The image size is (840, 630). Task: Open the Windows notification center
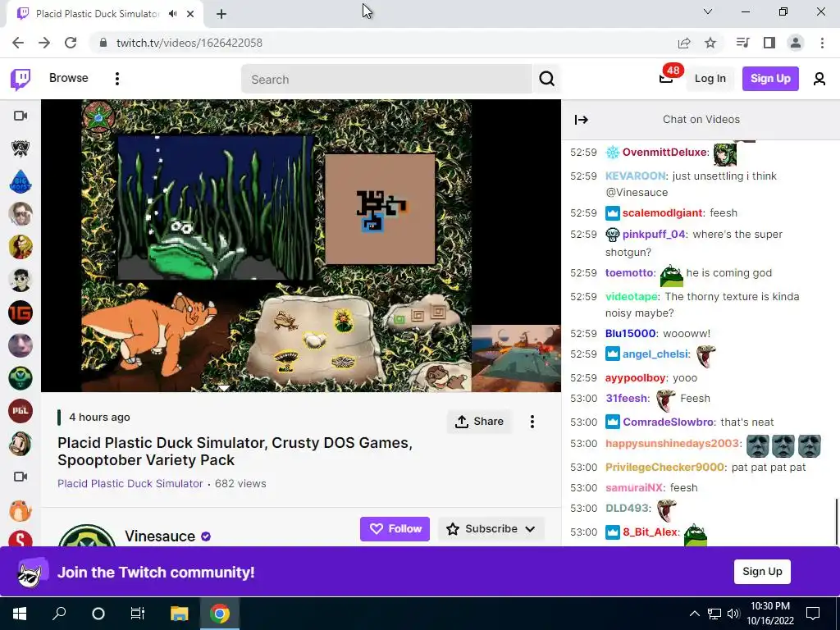pyautogui.click(x=813, y=614)
